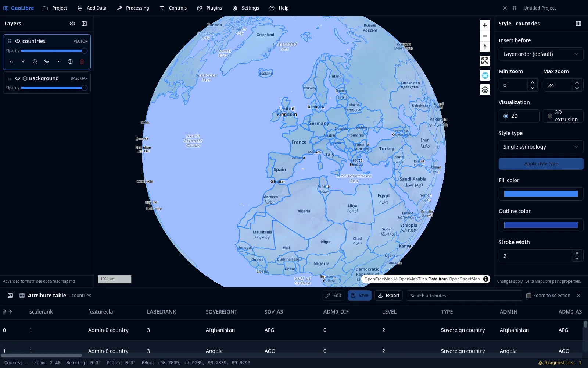Zoom out on the map
The height and width of the screenshot is (368, 588).
[x=485, y=36]
